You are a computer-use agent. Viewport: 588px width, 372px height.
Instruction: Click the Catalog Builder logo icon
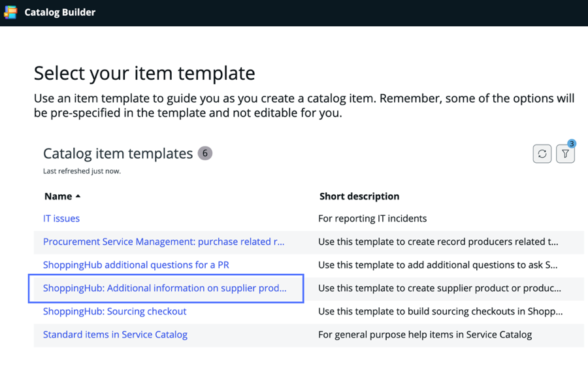(10, 12)
